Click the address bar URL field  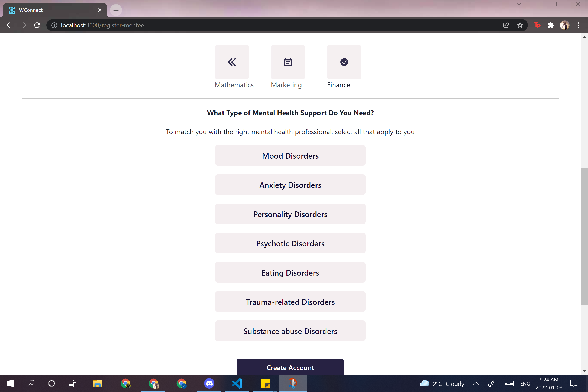[x=250, y=25]
